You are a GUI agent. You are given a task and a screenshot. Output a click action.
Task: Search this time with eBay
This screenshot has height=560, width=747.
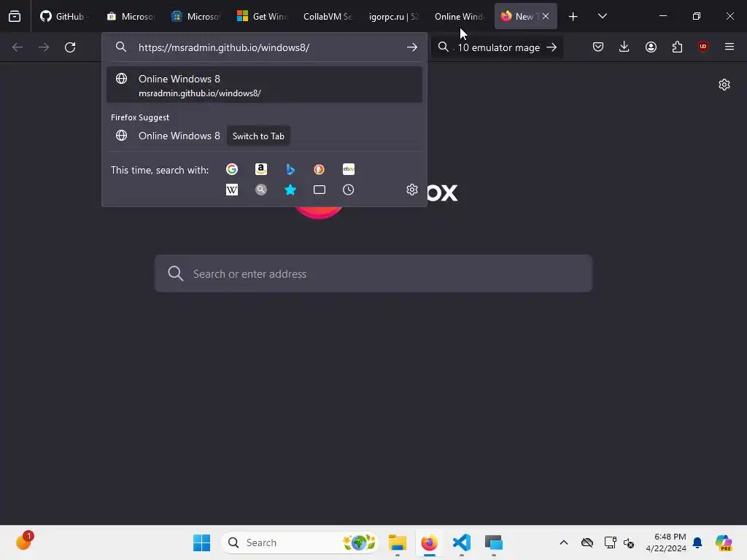click(349, 169)
